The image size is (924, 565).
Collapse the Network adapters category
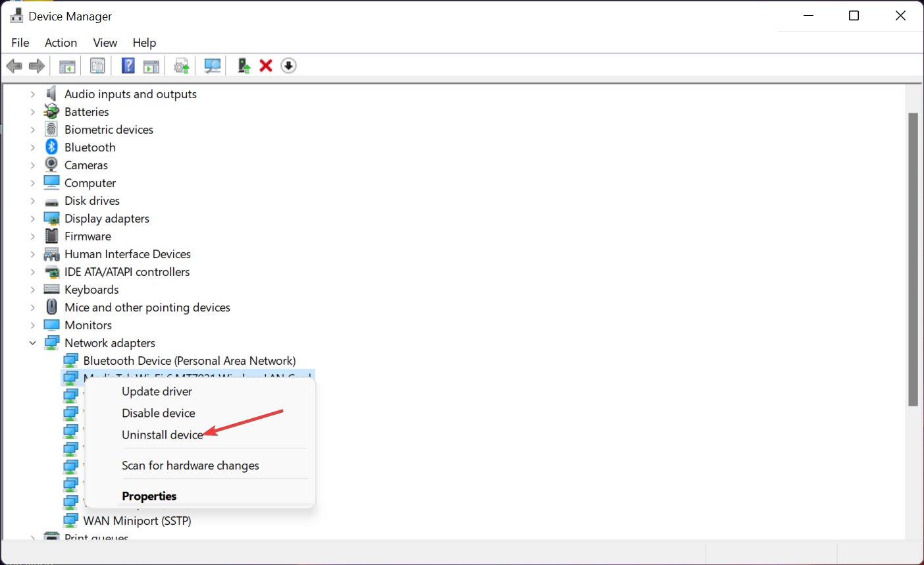[x=32, y=343]
